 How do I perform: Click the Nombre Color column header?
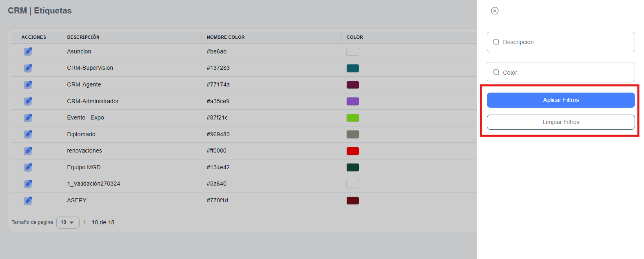(226, 37)
